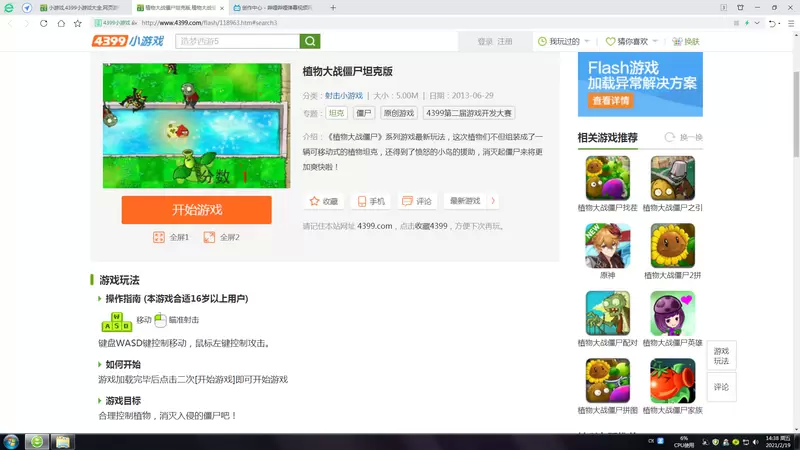Collapse the 游戏目标 section arrow

[x=99, y=401]
